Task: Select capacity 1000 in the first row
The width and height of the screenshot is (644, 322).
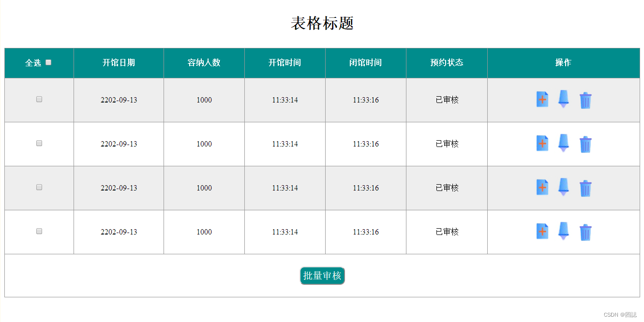Action: [204, 100]
